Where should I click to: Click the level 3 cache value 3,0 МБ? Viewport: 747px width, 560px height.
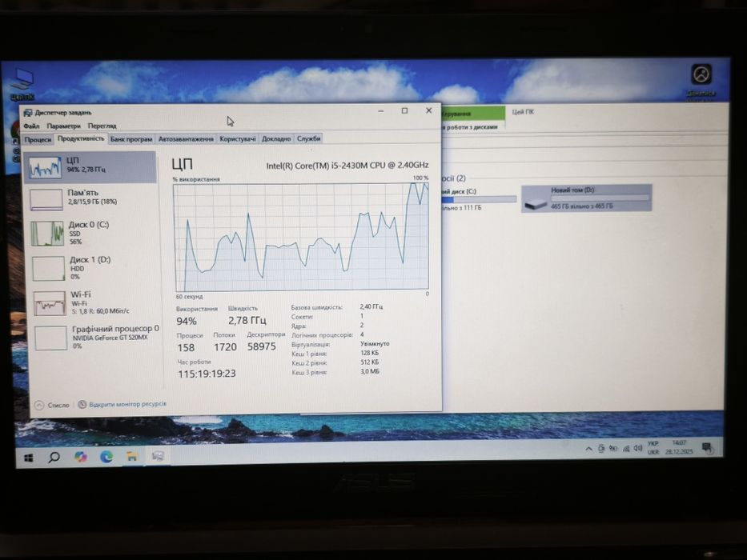[x=370, y=371]
